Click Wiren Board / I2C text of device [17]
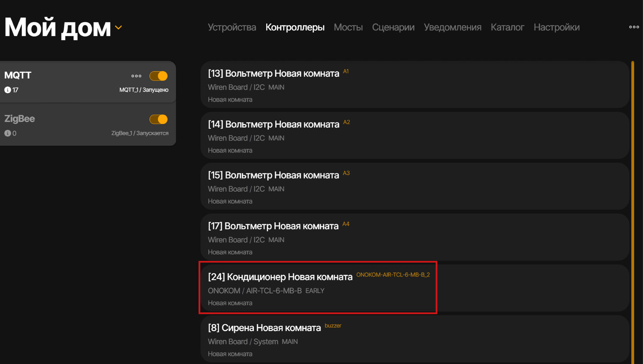 click(236, 240)
